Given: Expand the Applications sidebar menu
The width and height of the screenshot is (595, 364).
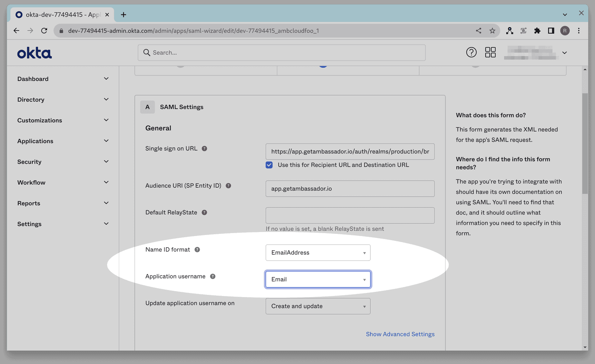Looking at the screenshot, I should [63, 141].
